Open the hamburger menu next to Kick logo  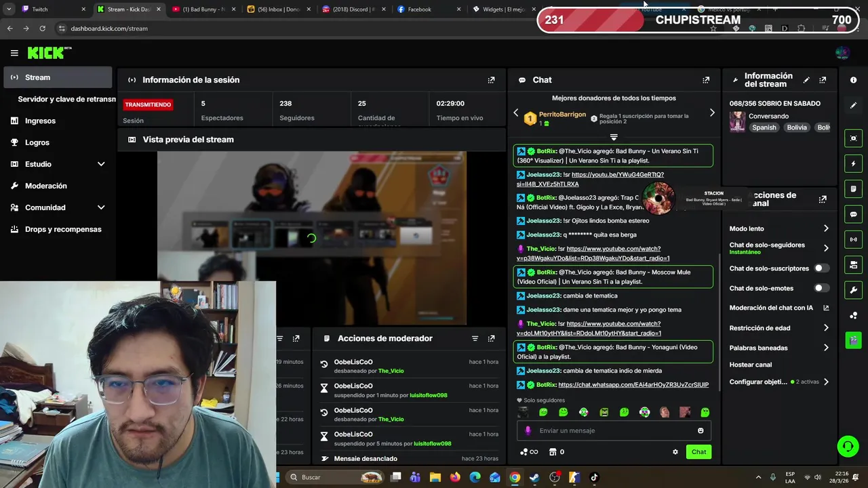click(14, 53)
